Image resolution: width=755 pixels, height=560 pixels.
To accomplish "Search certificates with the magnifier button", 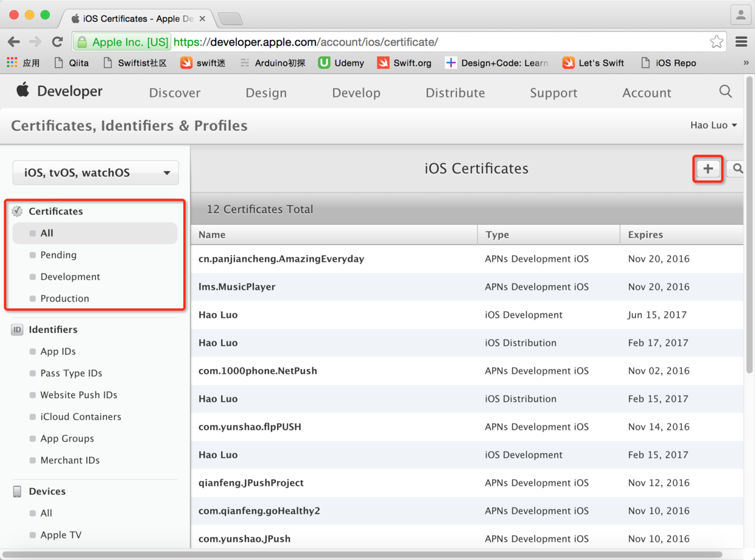I will [737, 169].
